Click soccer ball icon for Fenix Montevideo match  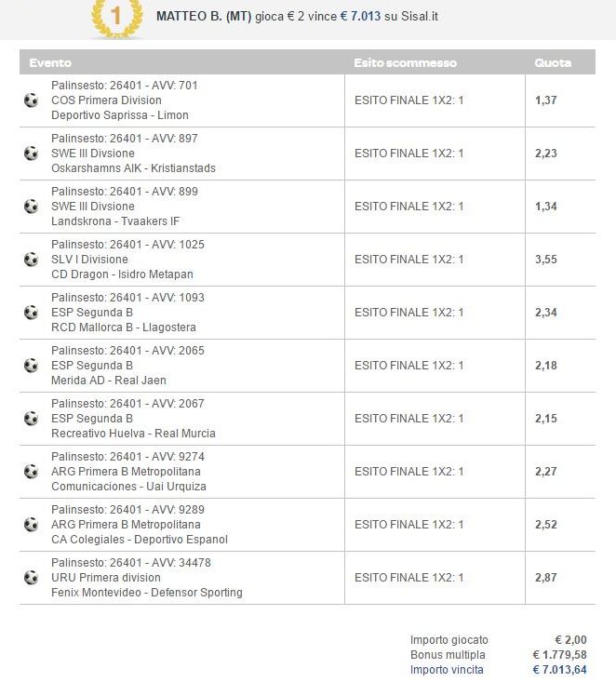pos(31,578)
